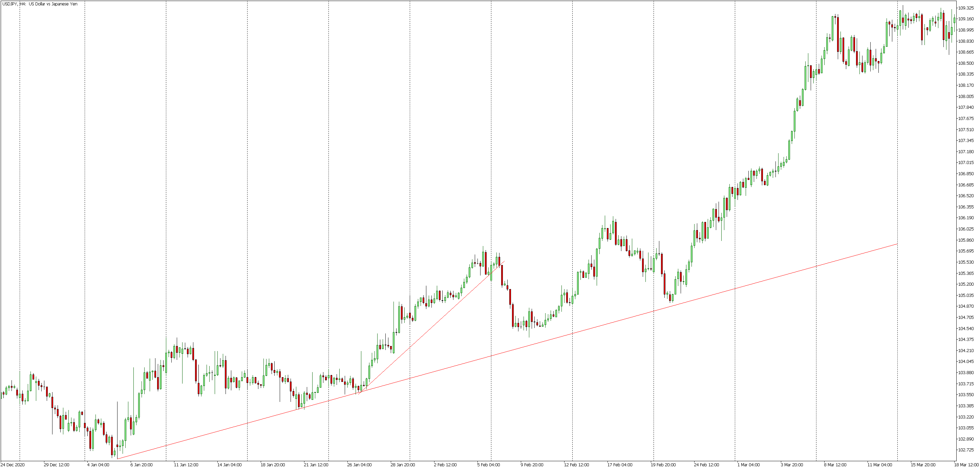Click the '1 Mar 04:00' time axis label
The height and width of the screenshot is (469, 980).
749,465
